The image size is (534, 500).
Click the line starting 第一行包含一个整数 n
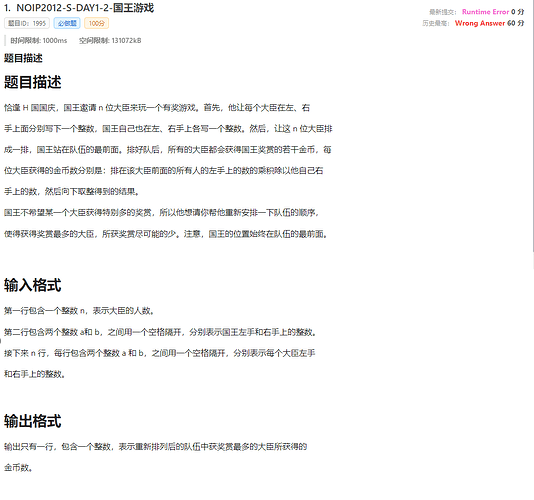(79, 311)
